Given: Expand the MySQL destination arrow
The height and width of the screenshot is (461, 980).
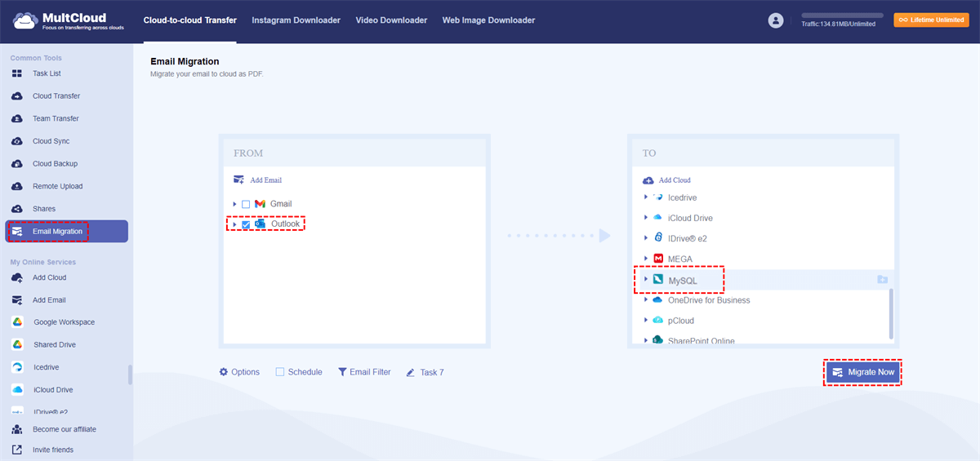Looking at the screenshot, I should [x=646, y=280].
